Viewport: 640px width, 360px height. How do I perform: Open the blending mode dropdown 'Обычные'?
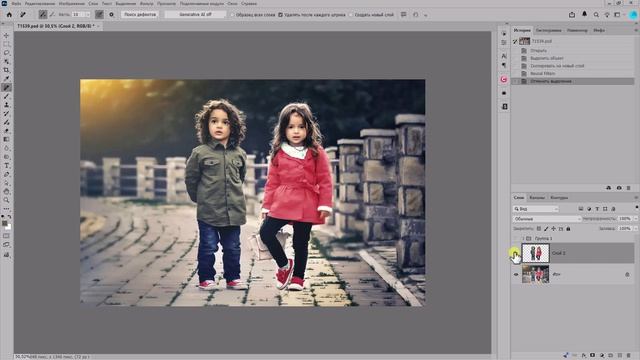pyautogui.click(x=547, y=219)
